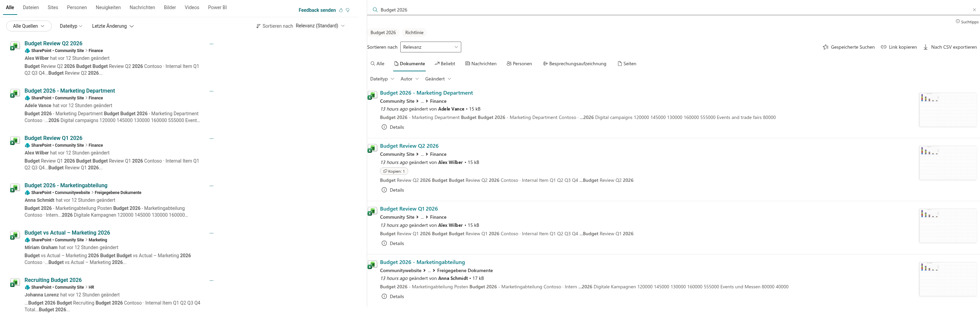Show Details for Budget Review Q2 2026
The width and height of the screenshot is (980, 313).
coord(393,190)
